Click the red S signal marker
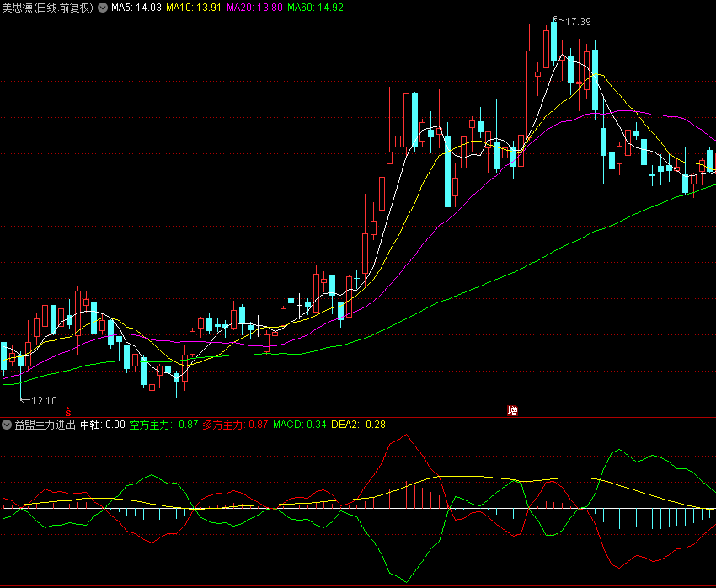Viewport: 716px width, 588px height. pyautogui.click(x=68, y=412)
